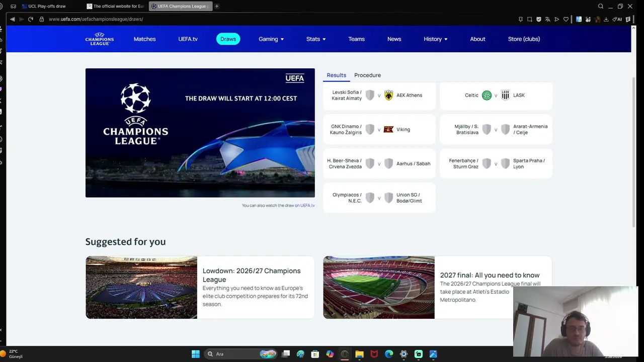
Task: Select the H. Beer-Sheva / Crvena Zvezda text
Action: 344,164
